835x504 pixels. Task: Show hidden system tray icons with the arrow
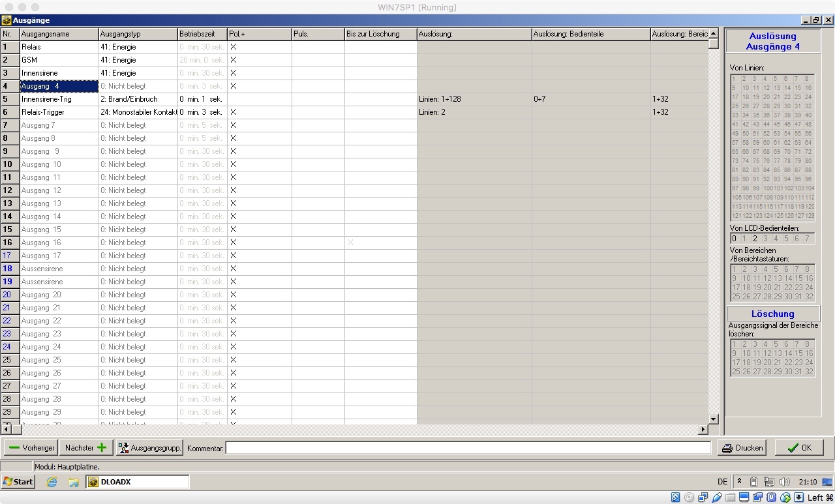point(739,482)
